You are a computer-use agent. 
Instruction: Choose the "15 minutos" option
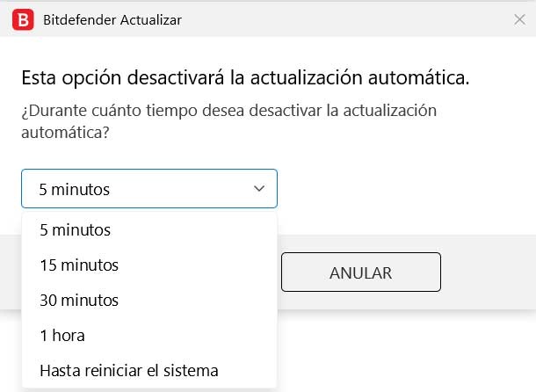coord(79,265)
